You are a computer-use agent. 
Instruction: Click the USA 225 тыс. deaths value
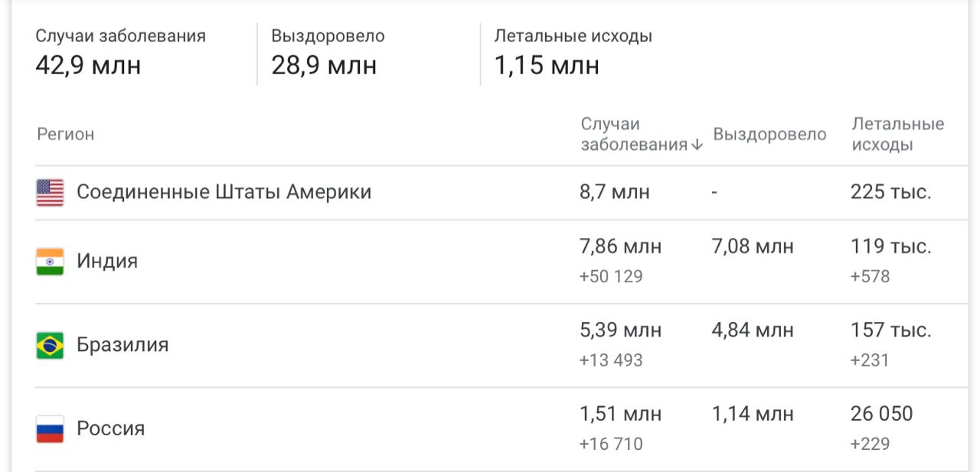click(x=890, y=192)
